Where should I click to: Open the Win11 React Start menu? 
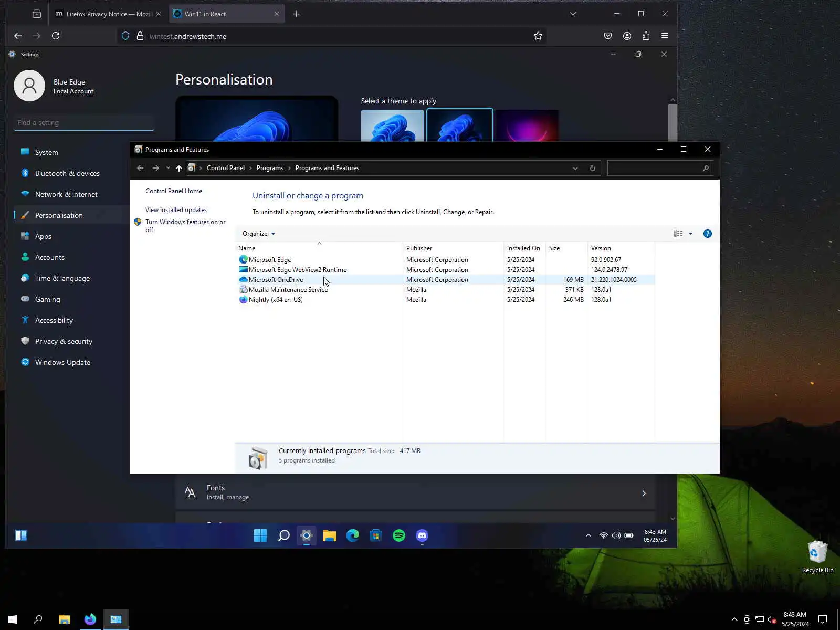(x=260, y=535)
